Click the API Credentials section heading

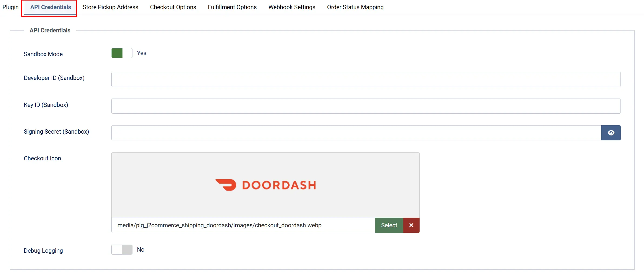(x=50, y=30)
